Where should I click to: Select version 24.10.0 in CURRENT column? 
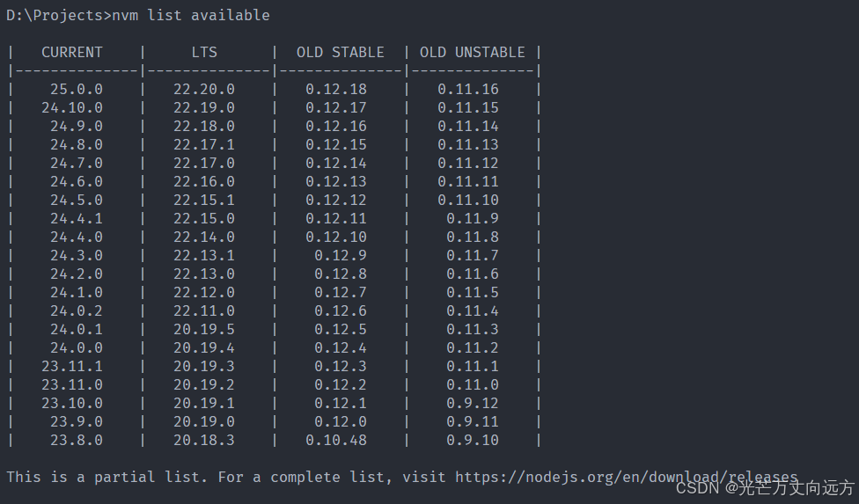(72, 108)
